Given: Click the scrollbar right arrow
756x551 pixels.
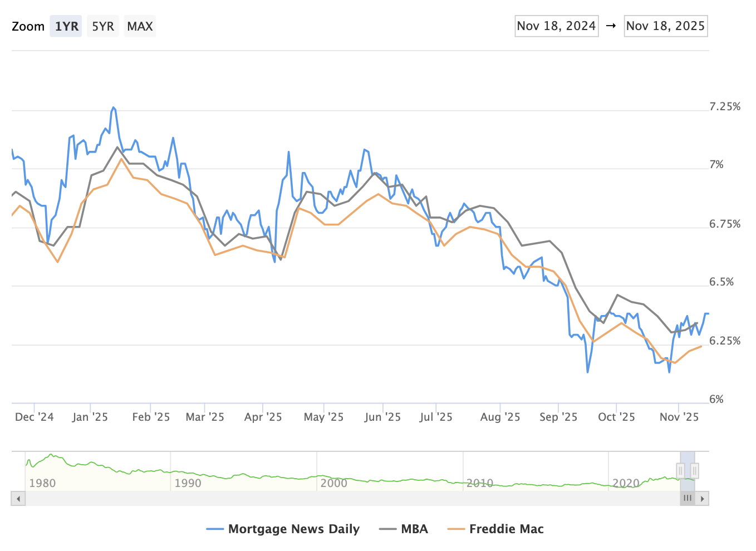Looking at the screenshot, I should pyautogui.click(x=703, y=499).
